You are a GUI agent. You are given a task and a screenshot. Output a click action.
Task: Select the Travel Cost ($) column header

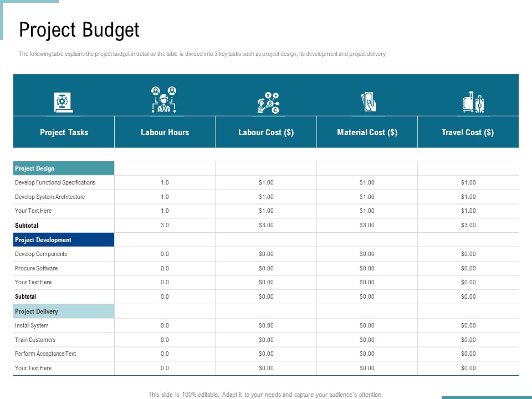pos(468,132)
